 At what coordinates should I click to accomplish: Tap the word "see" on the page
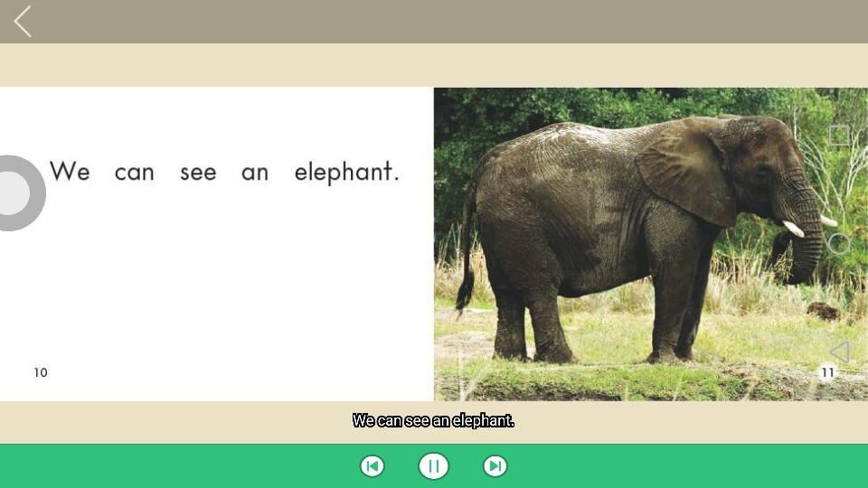coord(198,174)
